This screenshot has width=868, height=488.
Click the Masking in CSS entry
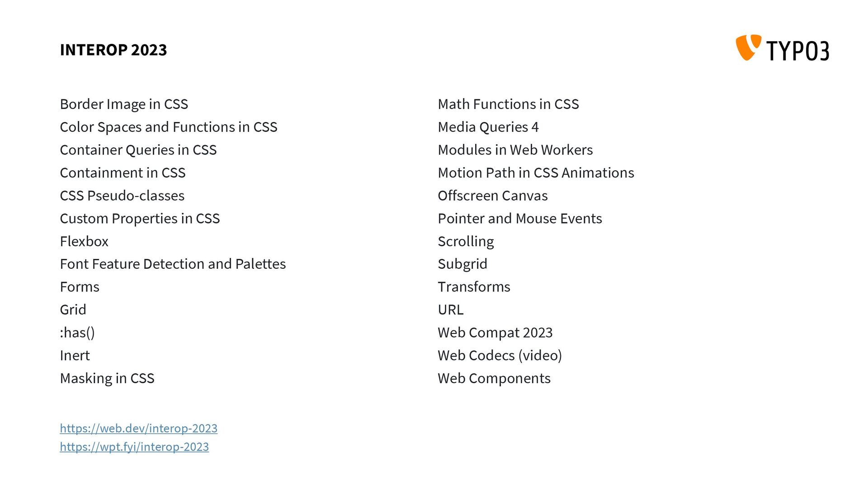point(107,379)
